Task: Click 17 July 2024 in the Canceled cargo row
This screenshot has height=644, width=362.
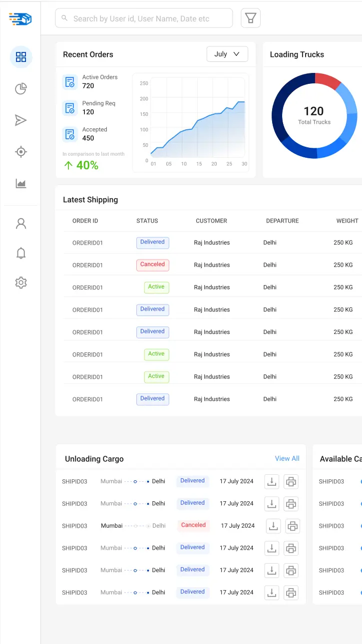Action: [x=238, y=526]
